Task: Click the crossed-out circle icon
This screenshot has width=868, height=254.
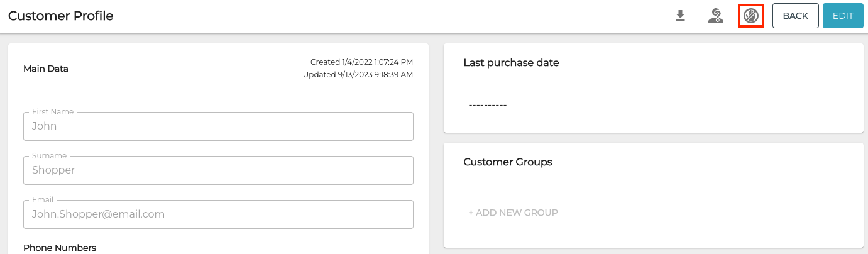Action: pos(750,16)
